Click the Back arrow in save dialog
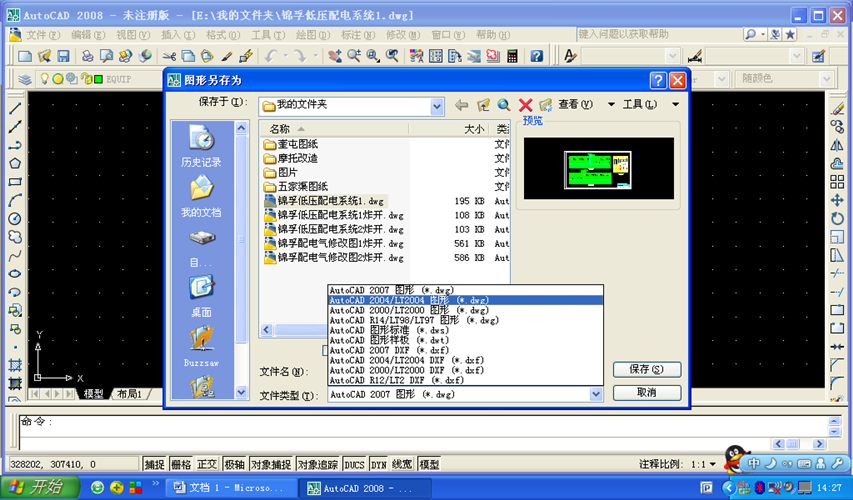 coord(461,105)
